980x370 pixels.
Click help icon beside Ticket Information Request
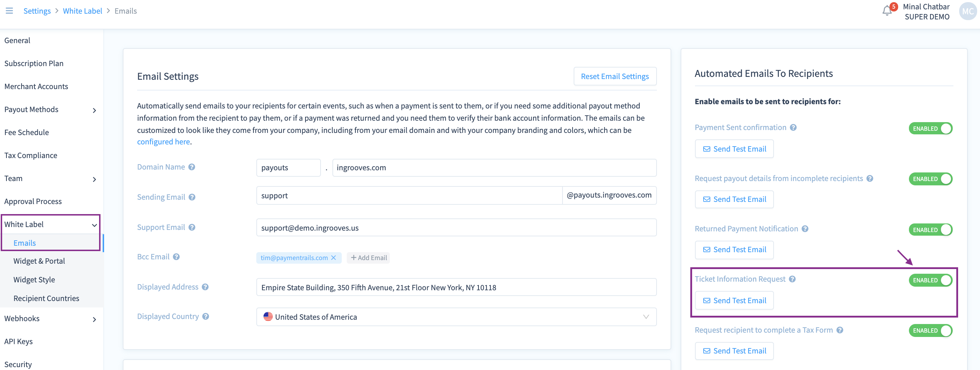point(792,279)
